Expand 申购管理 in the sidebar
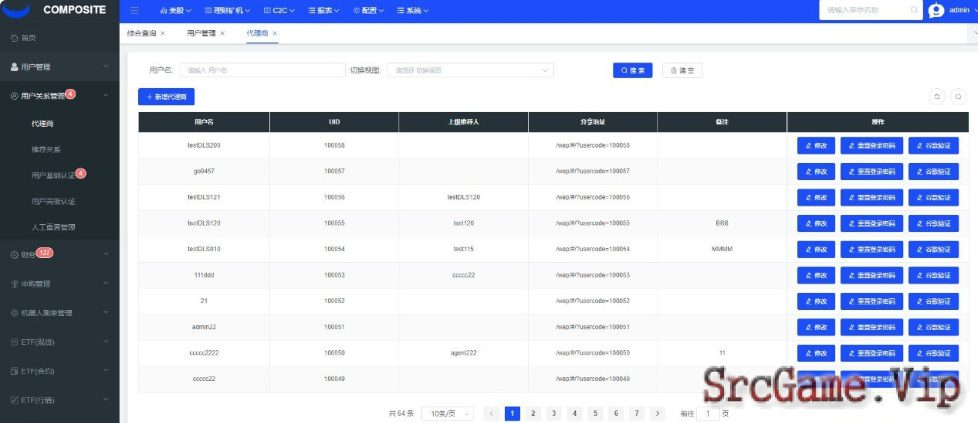Image resolution: width=978 pixels, height=423 pixels. tap(59, 284)
